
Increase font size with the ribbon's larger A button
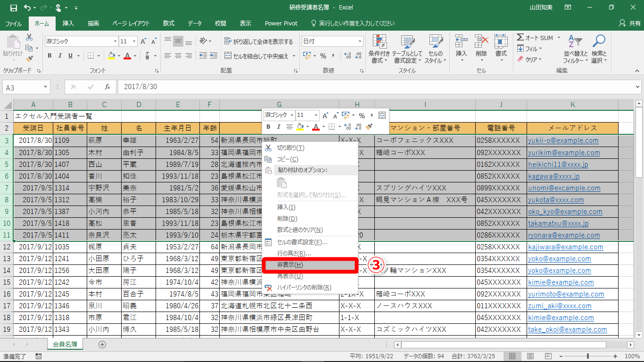point(143,41)
